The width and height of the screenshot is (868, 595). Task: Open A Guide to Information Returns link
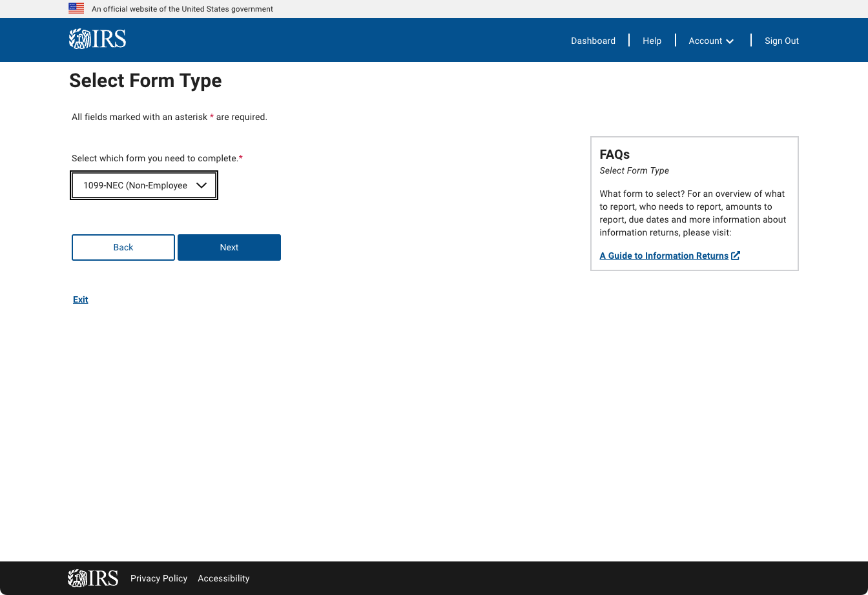(x=664, y=256)
